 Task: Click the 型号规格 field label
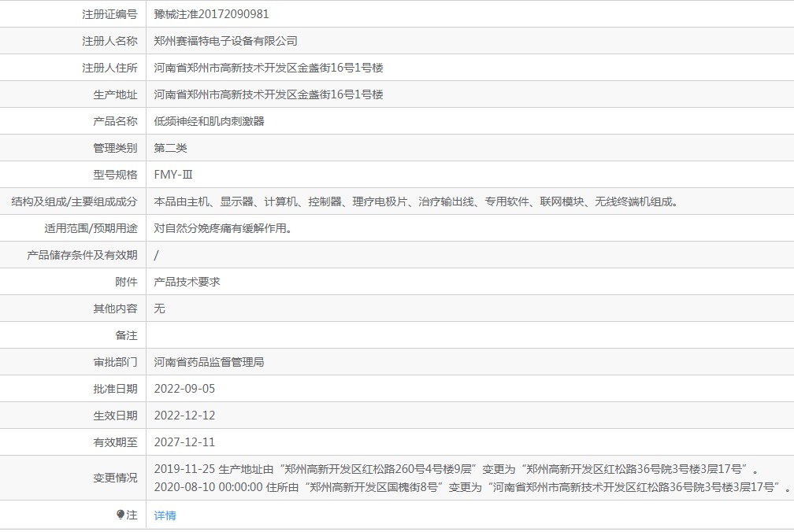[116, 175]
